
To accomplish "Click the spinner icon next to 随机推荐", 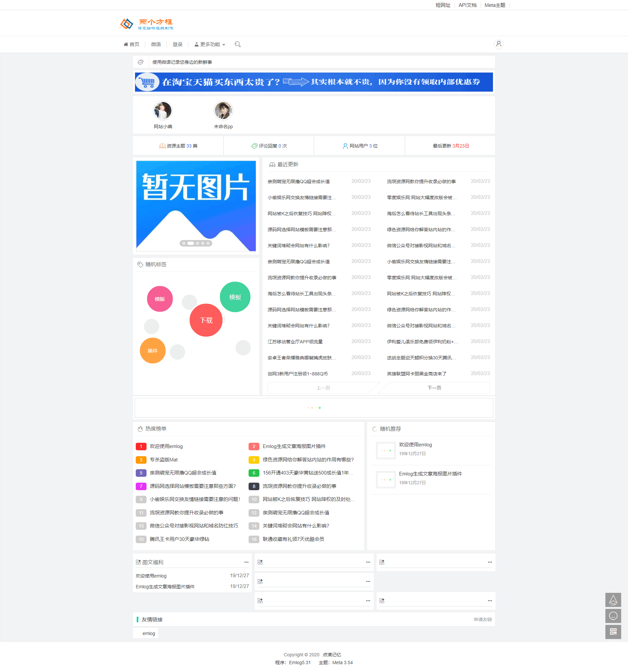I will (375, 429).
